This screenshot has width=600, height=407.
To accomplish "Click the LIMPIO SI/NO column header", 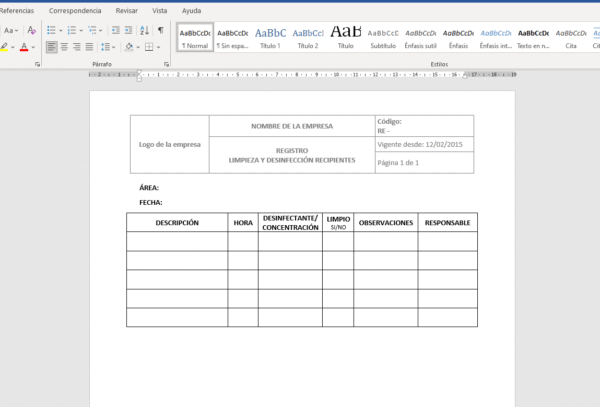I will pyautogui.click(x=338, y=223).
